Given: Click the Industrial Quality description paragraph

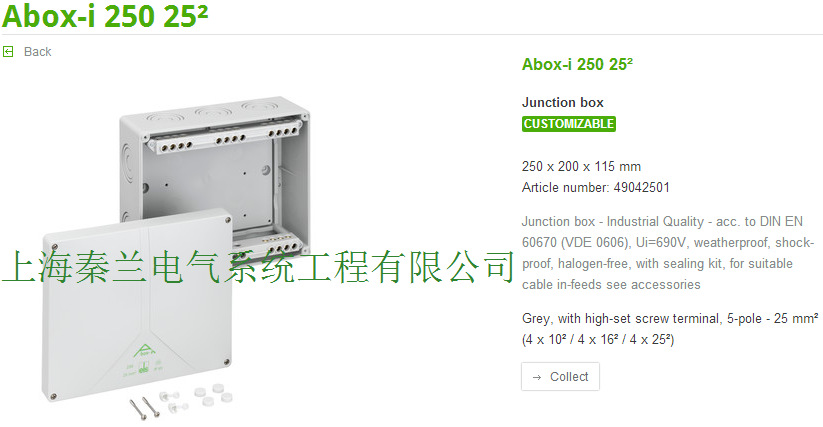Looking at the screenshot, I should (x=667, y=253).
